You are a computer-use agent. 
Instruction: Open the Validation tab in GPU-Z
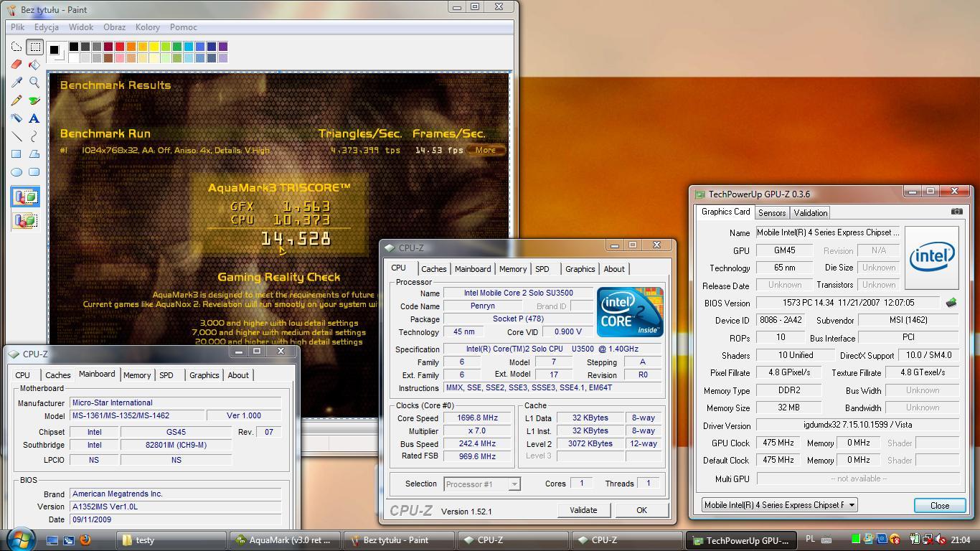pos(811,213)
